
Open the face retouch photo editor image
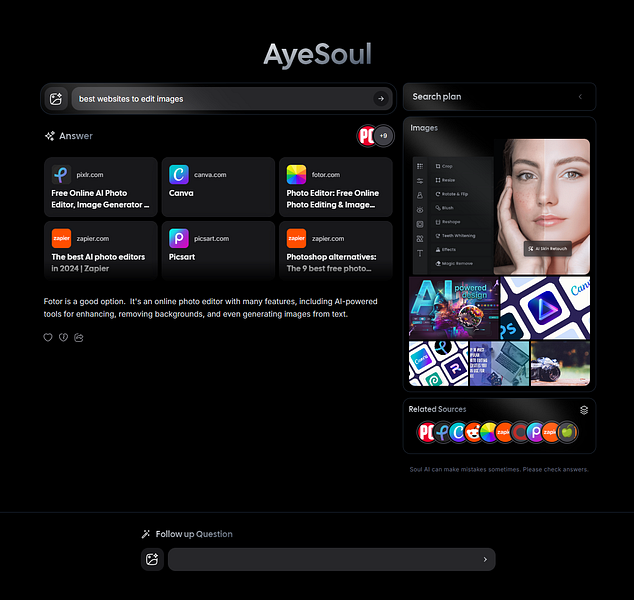click(x=499, y=207)
